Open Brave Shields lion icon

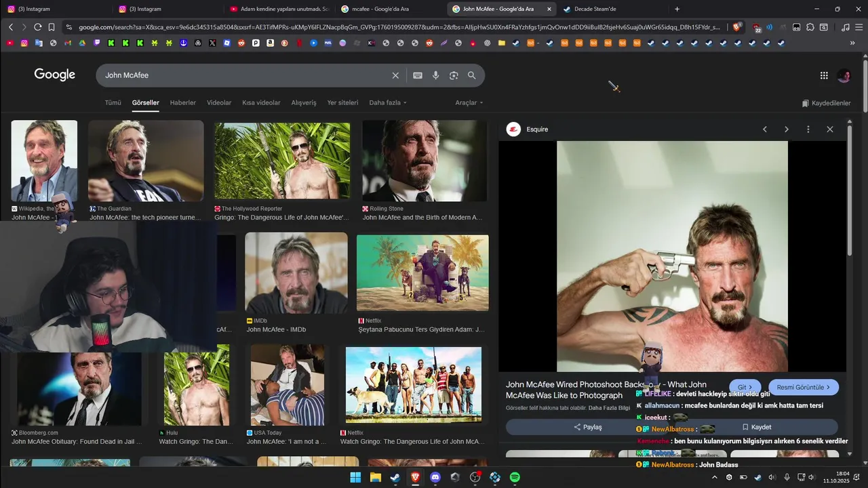point(736,27)
